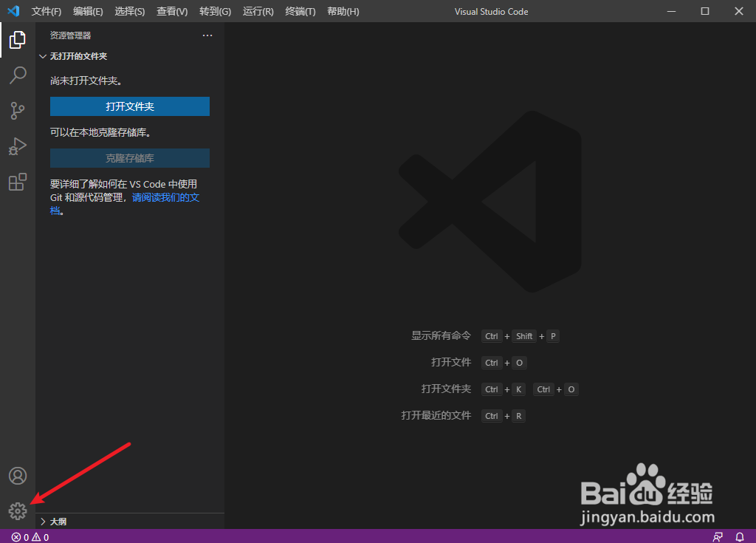Open the Explorer view icon
Viewport: 756px width, 543px height.
click(18, 40)
